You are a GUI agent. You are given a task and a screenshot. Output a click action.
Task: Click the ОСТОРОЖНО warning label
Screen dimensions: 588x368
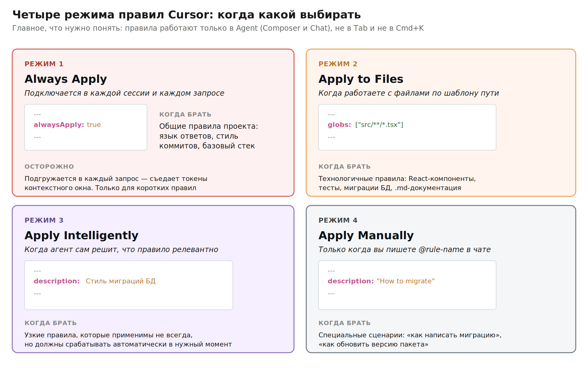click(x=49, y=167)
